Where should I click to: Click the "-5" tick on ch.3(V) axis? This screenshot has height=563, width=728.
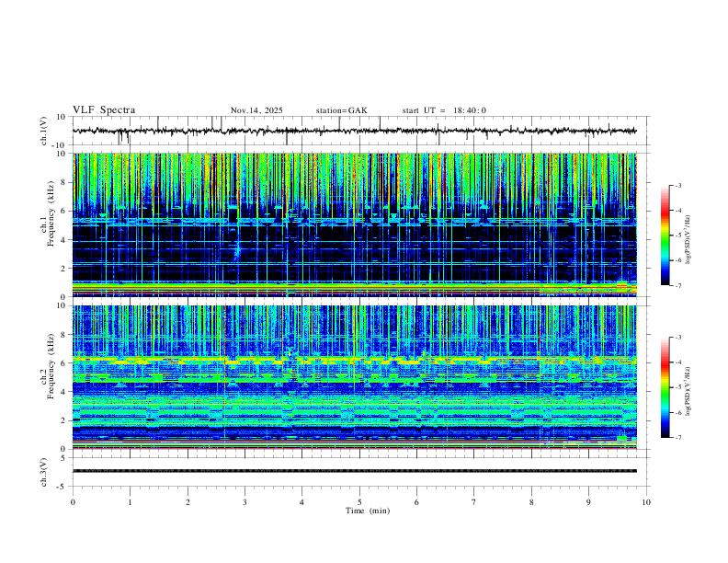(x=63, y=487)
